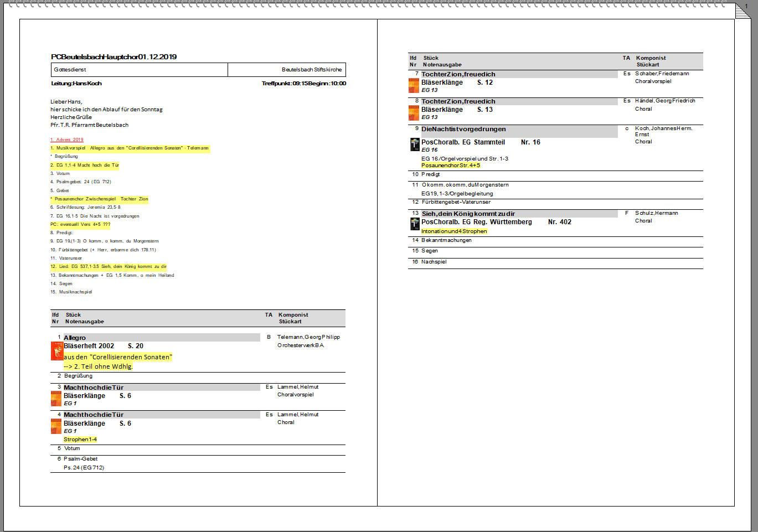Click the PosChoralb. cross icon beside Nr. 16

[415, 144]
